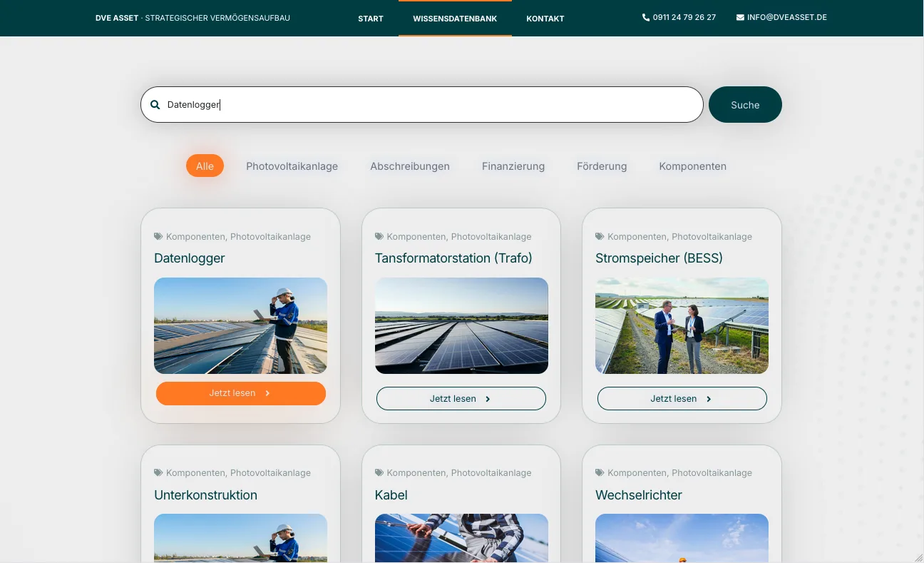Open the Kabel card title

(x=391, y=495)
